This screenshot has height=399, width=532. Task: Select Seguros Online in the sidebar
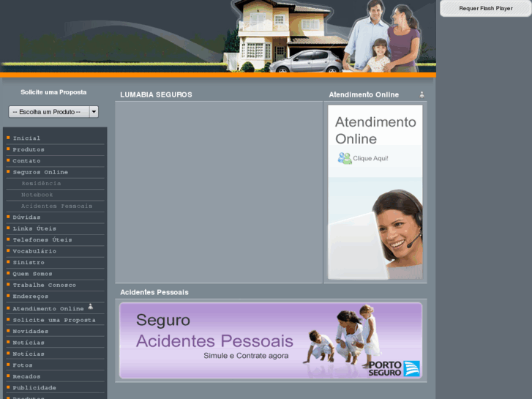(40, 172)
